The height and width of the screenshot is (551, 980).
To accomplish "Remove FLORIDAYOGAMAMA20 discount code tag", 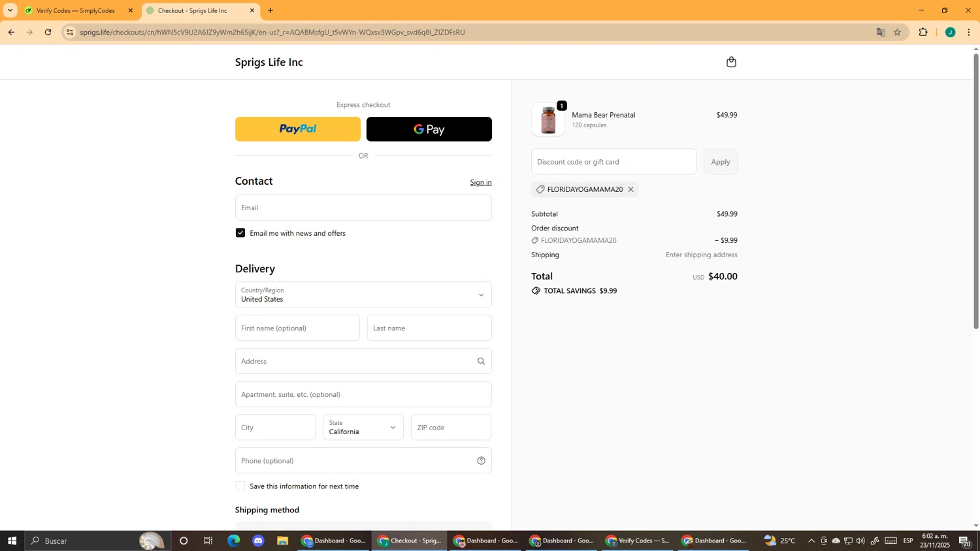I will pos(630,189).
